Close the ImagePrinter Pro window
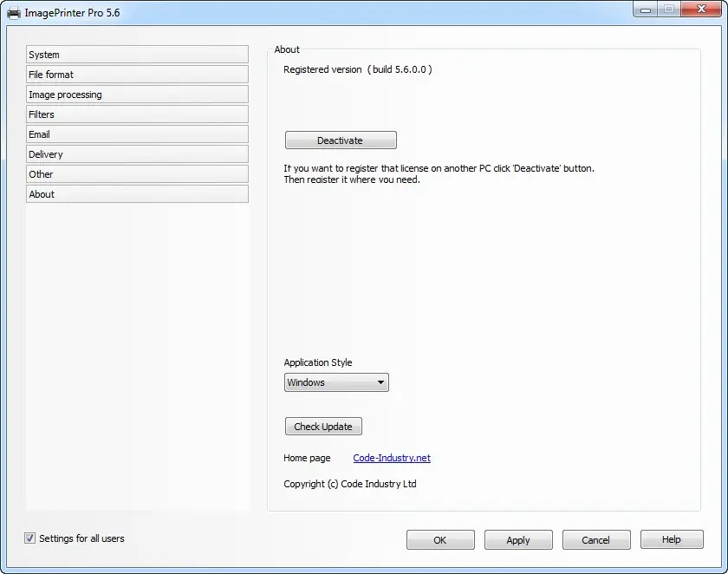The height and width of the screenshot is (574, 728). pyautogui.click(x=701, y=10)
